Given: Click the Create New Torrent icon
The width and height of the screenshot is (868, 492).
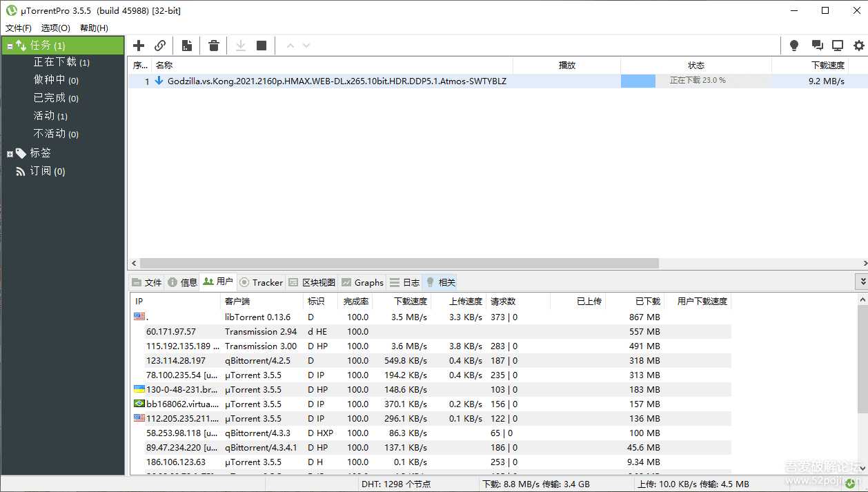Looking at the screenshot, I should tap(186, 45).
